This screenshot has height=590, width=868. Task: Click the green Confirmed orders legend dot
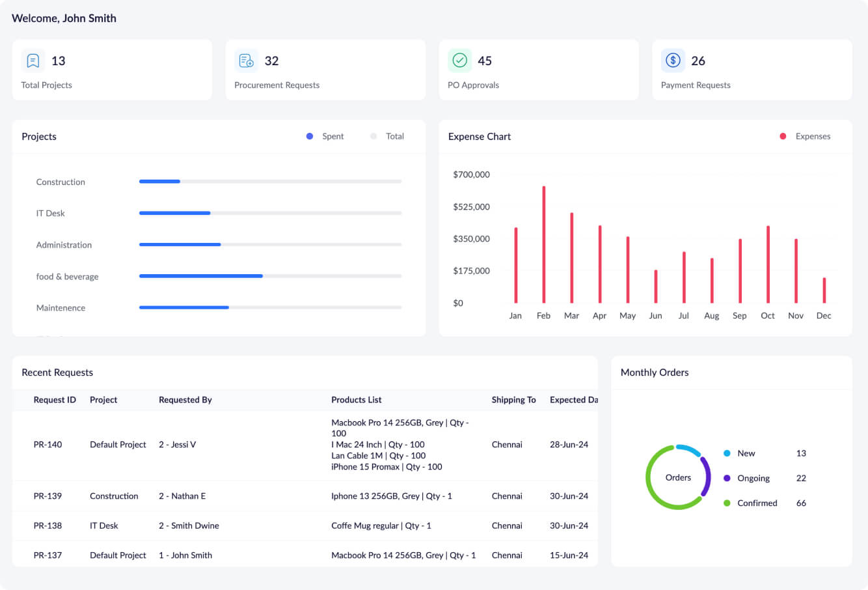coord(727,503)
